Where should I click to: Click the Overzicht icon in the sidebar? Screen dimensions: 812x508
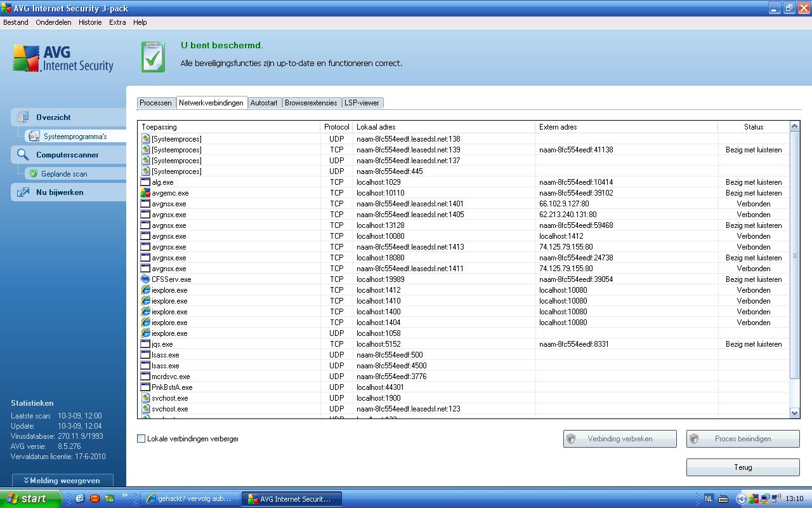(x=23, y=117)
